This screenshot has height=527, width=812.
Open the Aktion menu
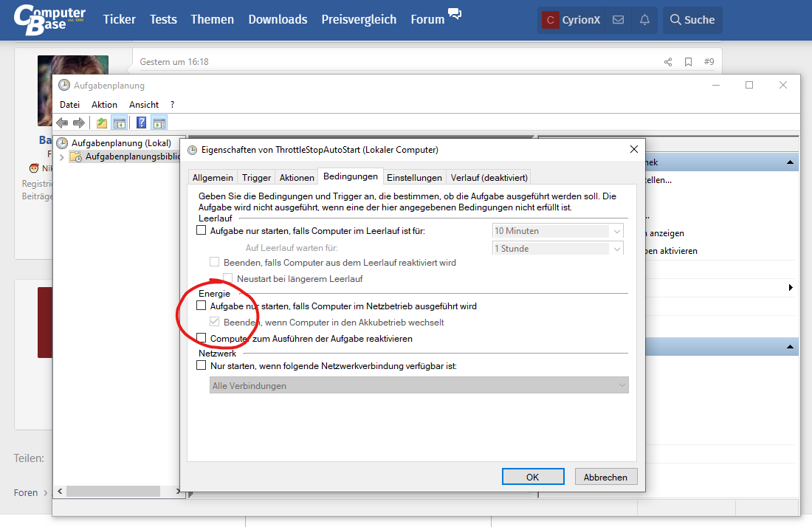click(104, 105)
